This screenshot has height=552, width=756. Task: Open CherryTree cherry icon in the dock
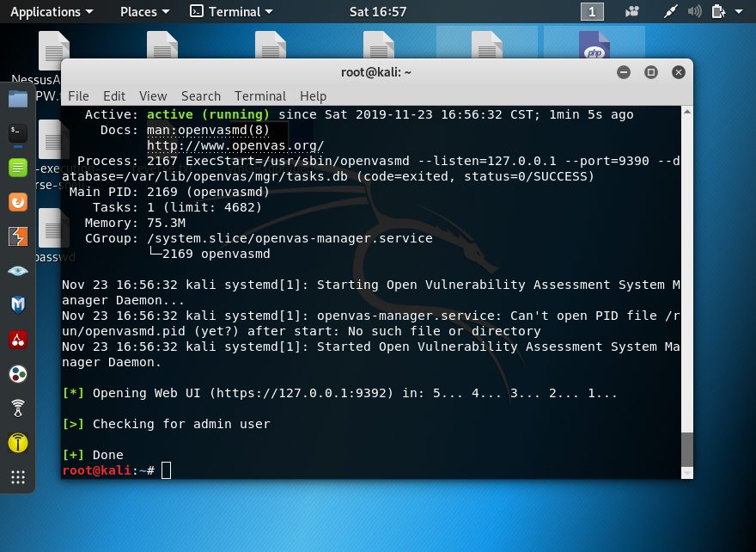(x=18, y=340)
